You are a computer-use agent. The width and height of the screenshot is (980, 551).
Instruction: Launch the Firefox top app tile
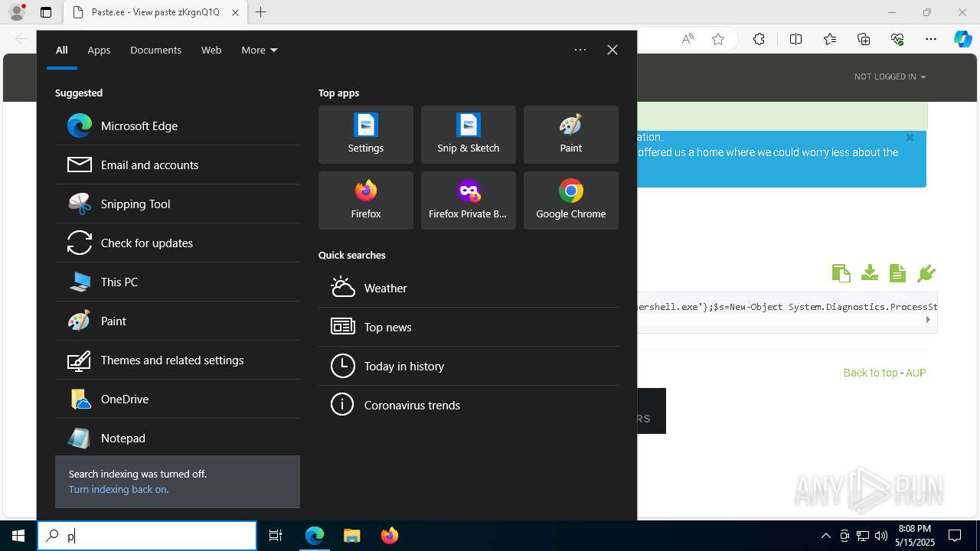[366, 201]
